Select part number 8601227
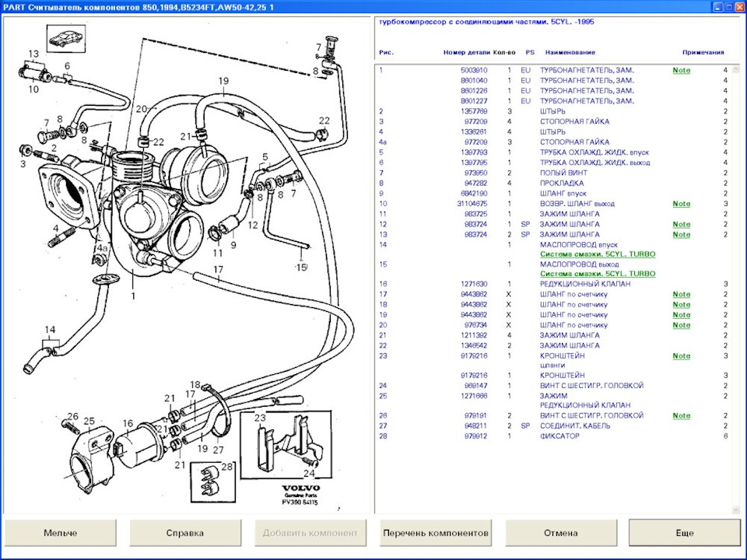 [474, 101]
